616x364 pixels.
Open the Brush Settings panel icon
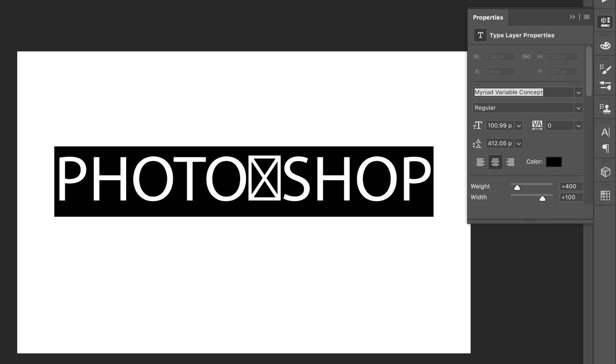605,69
